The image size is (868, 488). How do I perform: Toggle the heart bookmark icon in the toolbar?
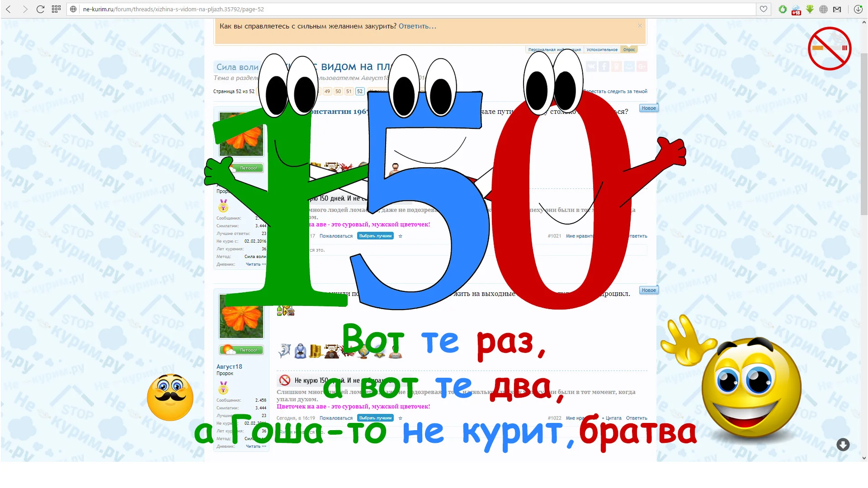point(763,9)
